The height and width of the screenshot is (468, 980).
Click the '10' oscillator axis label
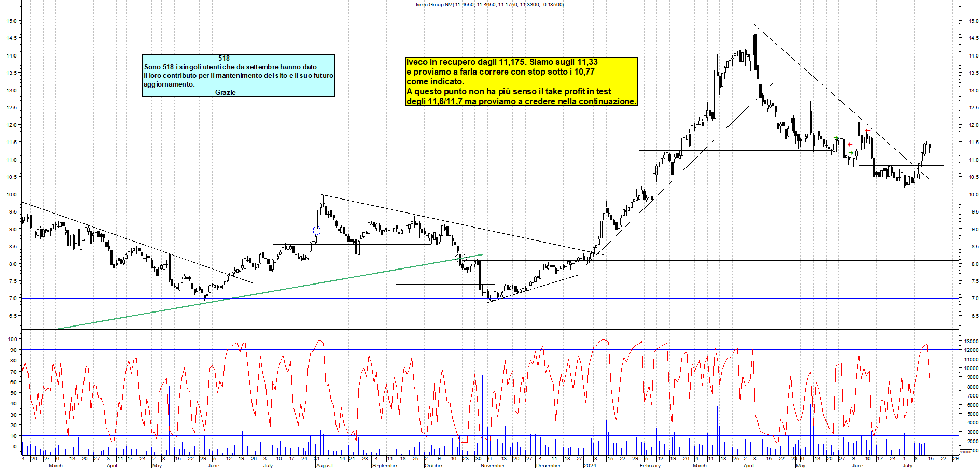[x=13, y=436]
